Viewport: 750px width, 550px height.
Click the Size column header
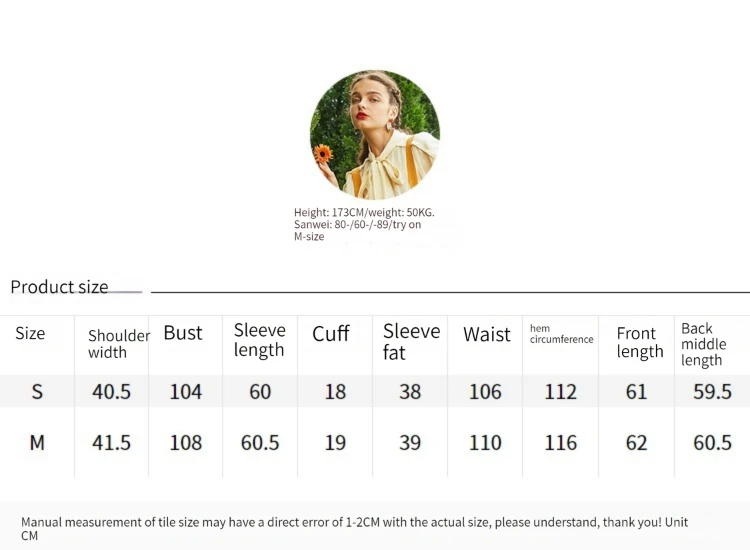pos(30,333)
